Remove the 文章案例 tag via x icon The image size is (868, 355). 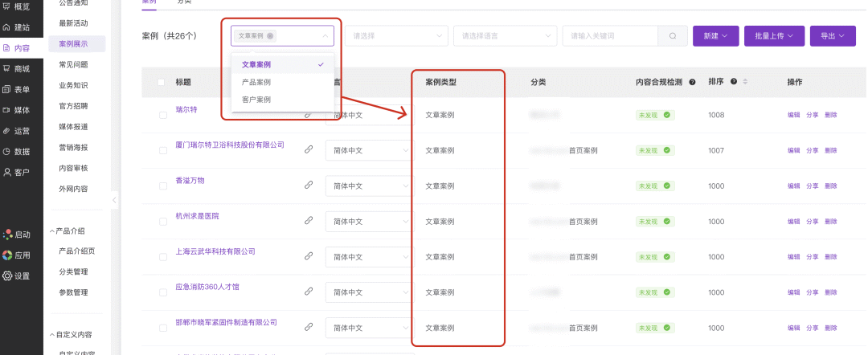coord(270,36)
